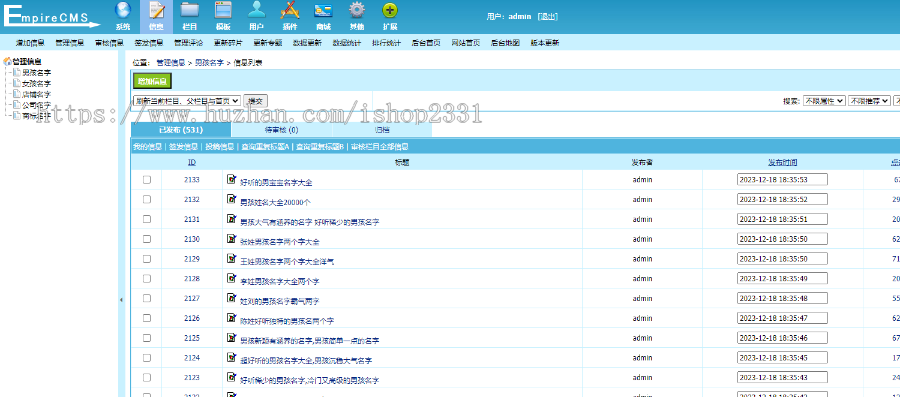Click the edit icon in row 2128
Screen dimensions: 900x397
(x=231, y=278)
